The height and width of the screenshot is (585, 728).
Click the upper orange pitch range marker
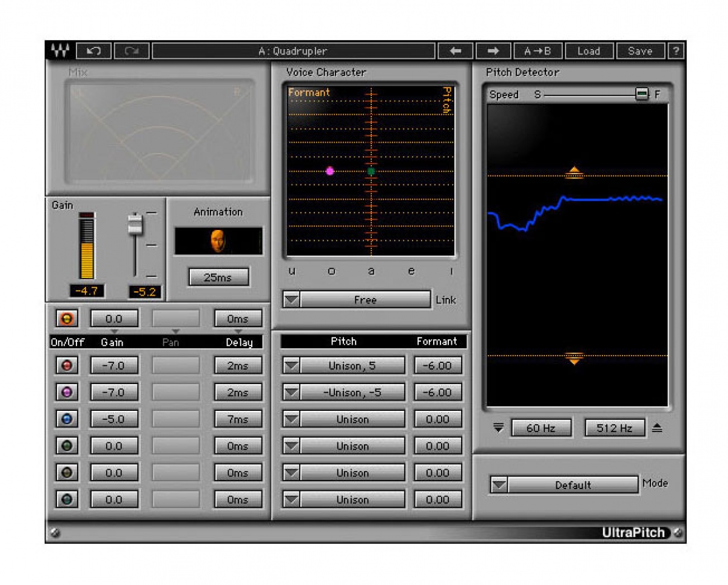(574, 174)
